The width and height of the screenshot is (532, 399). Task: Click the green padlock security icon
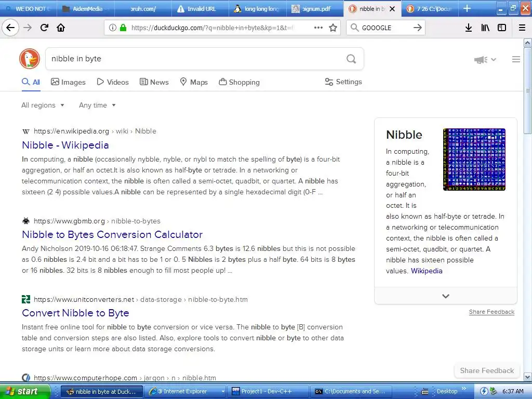[x=123, y=28]
